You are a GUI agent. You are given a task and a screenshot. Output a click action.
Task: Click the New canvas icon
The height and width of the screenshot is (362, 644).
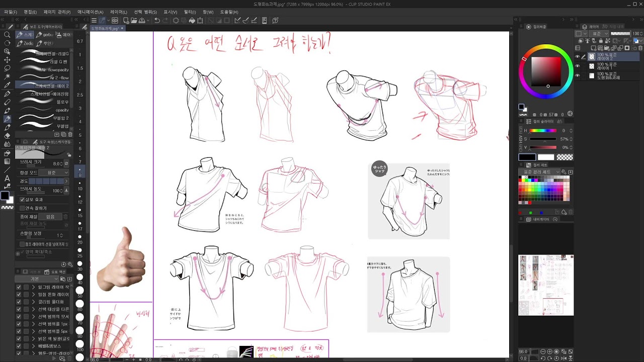pos(126,21)
